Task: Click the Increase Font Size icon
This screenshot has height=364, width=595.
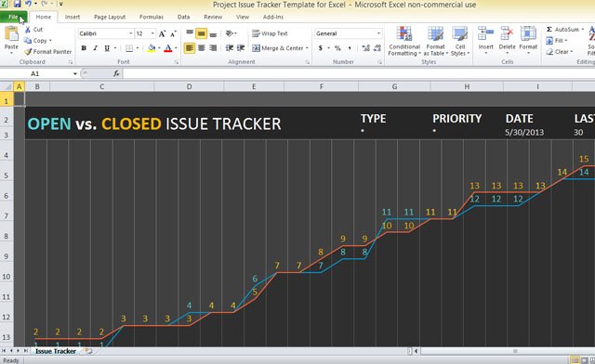Action: (x=162, y=33)
